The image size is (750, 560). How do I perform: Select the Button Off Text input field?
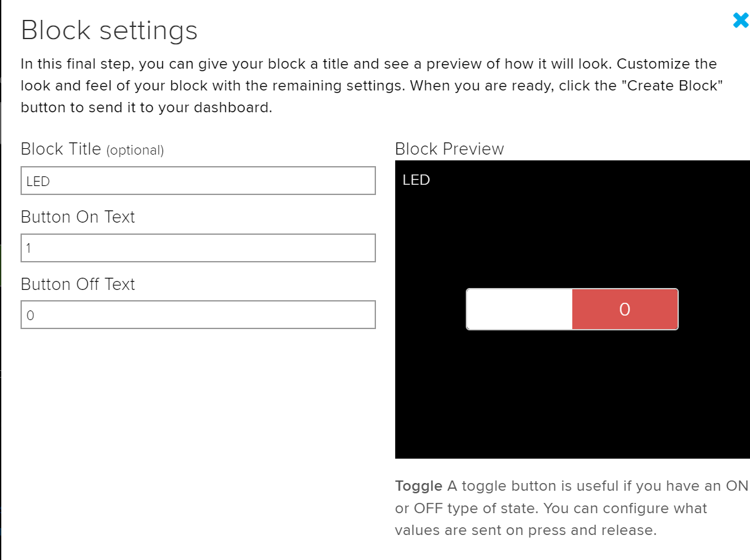(x=198, y=315)
